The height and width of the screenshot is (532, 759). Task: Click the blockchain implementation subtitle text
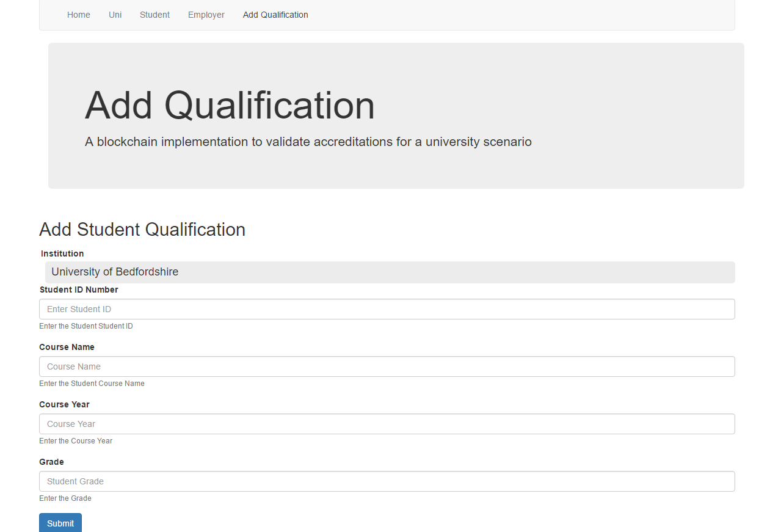pos(308,142)
